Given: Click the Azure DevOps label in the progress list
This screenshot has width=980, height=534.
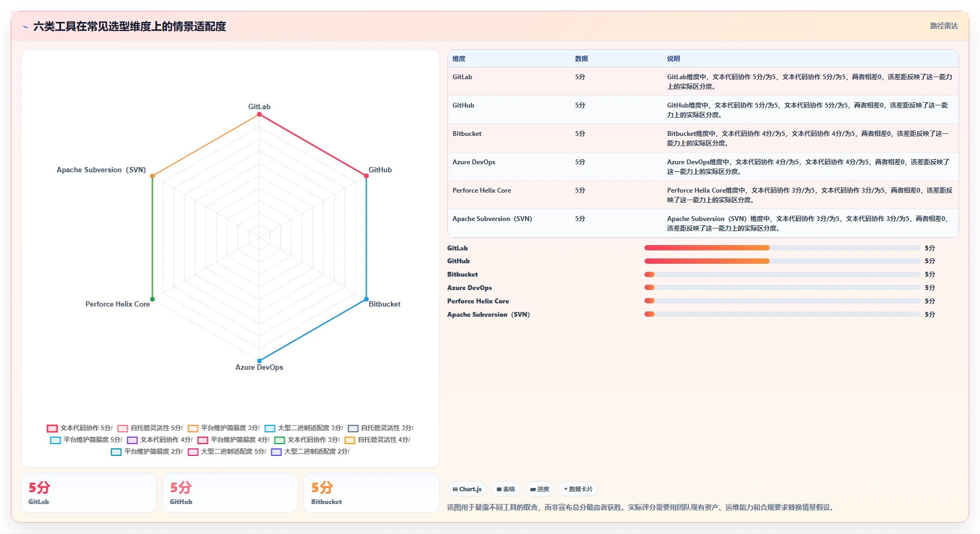Looking at the screenshot, I should tap(469, 288).
